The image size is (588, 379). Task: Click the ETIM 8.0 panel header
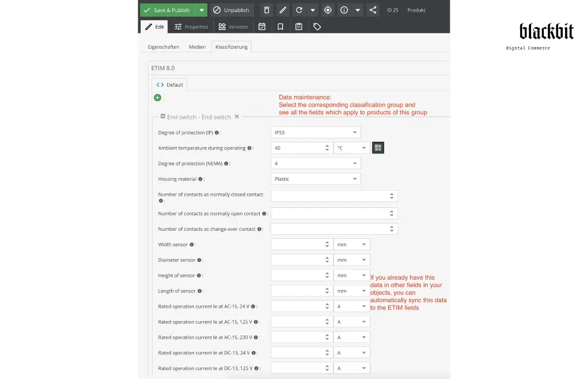coord(299,68)
